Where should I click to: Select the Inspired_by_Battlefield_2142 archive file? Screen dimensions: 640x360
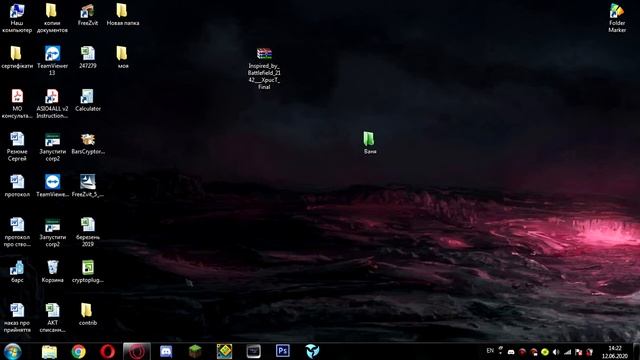coord(264,68)
